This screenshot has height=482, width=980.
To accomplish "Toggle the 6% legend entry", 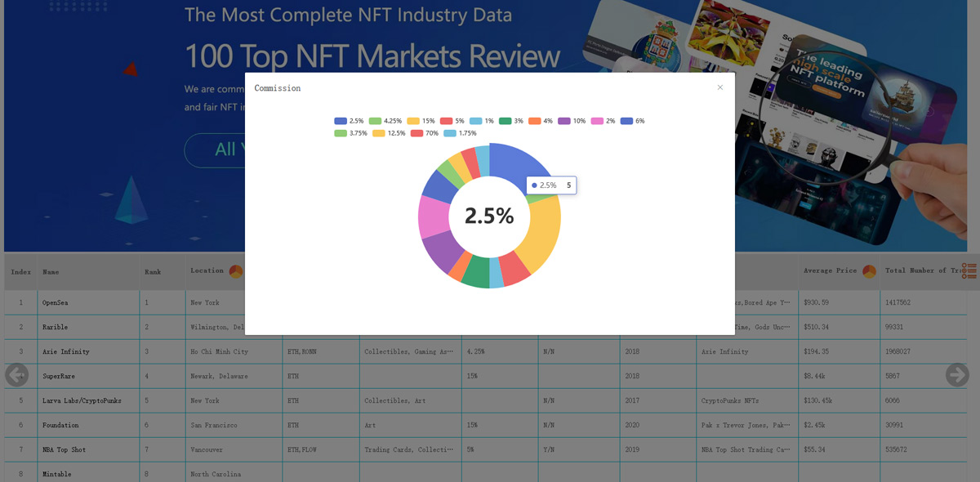I will click(633, 121).
